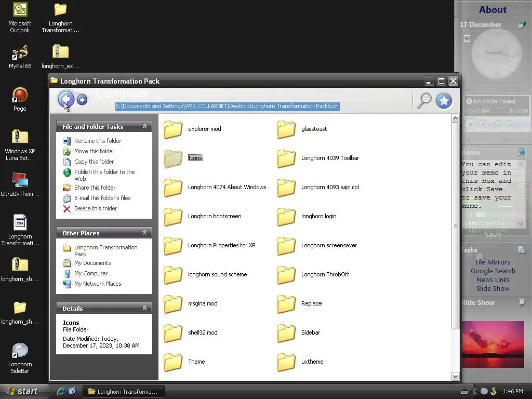Open My Computer from Other Places

(x=85, y=273)
